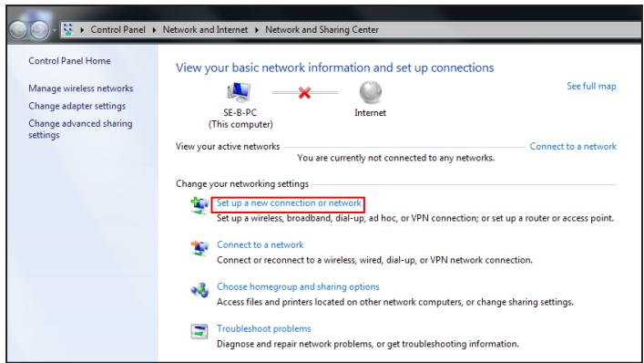Click the Connect to a network icon
Image resolution: width=644 pixels, height=363 pixels.
pos(199,247)
